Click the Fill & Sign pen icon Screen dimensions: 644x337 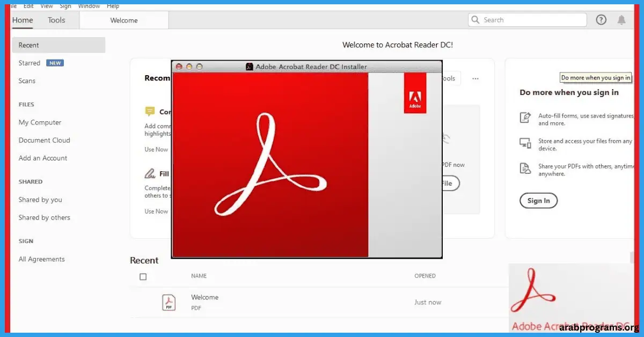pyautogui.click(x=150, y=173)
